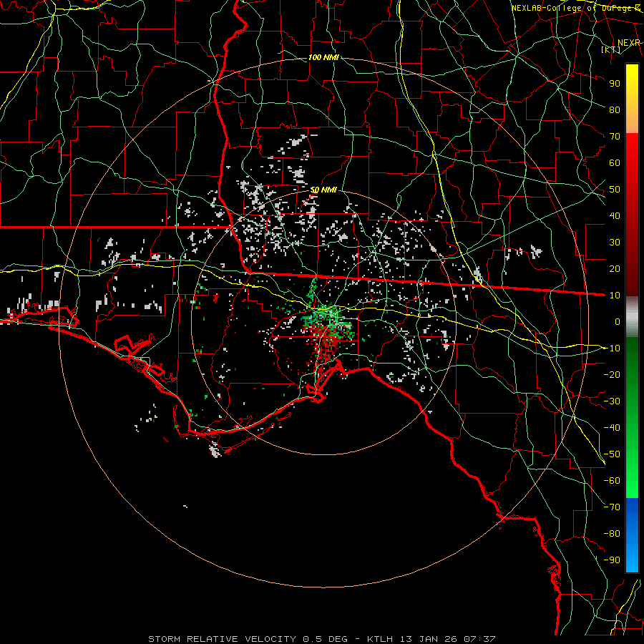Click the light blue segment of color bar
The height and width of the screenshot is (644, 644).
(x=632, y=552)
